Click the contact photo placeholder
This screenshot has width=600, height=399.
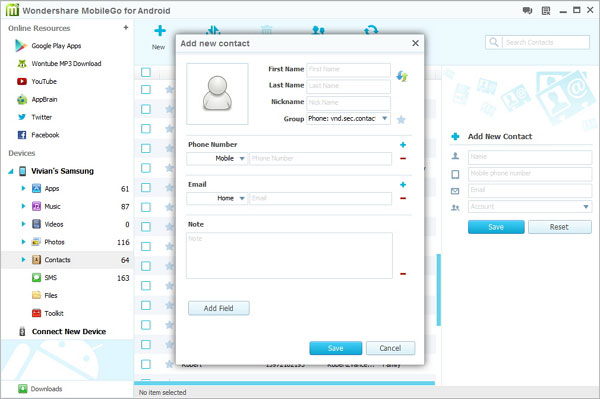[217, 94]
